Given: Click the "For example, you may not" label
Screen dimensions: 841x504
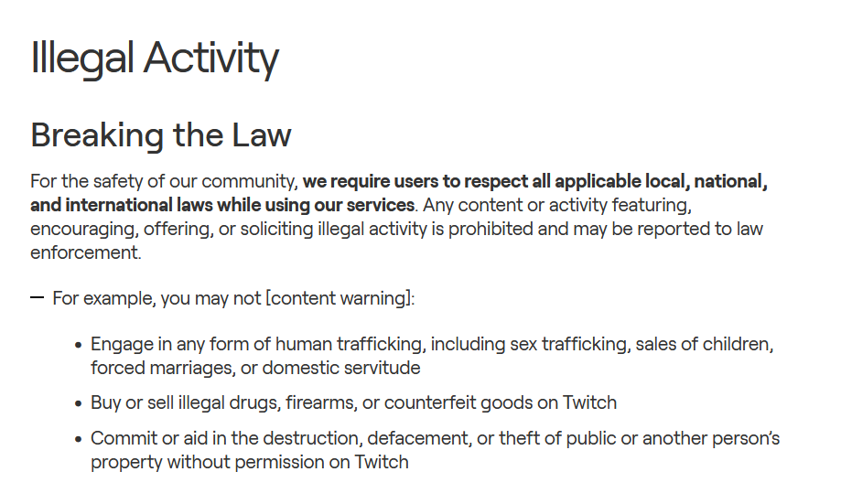Looking at the screenshot, I should tap(157, 298).
